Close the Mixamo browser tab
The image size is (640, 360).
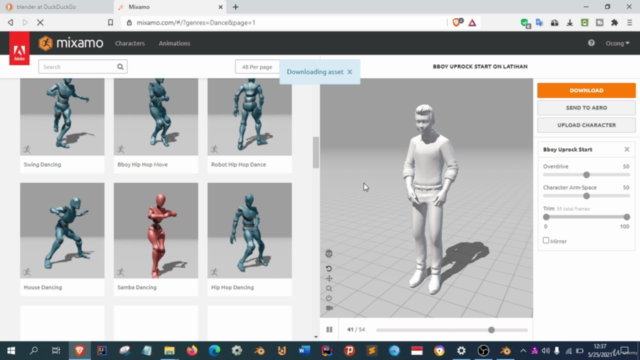(x=220, y=7)
